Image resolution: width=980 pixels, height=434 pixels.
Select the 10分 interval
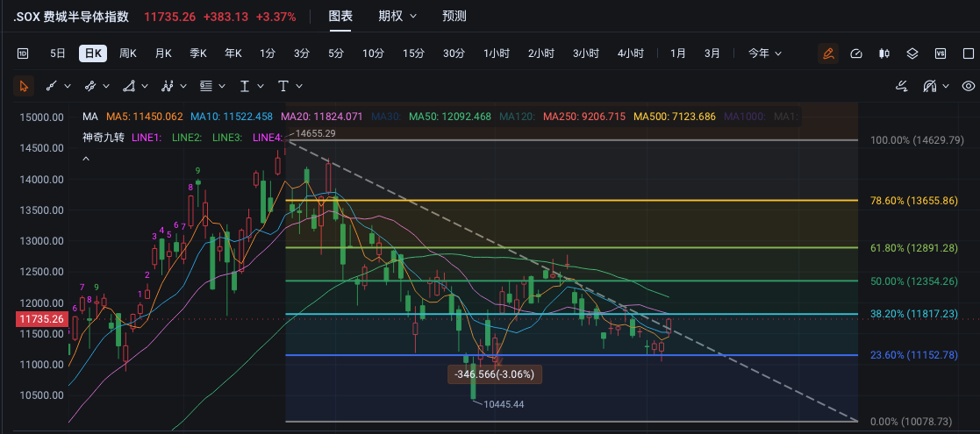tap(373, 53)
